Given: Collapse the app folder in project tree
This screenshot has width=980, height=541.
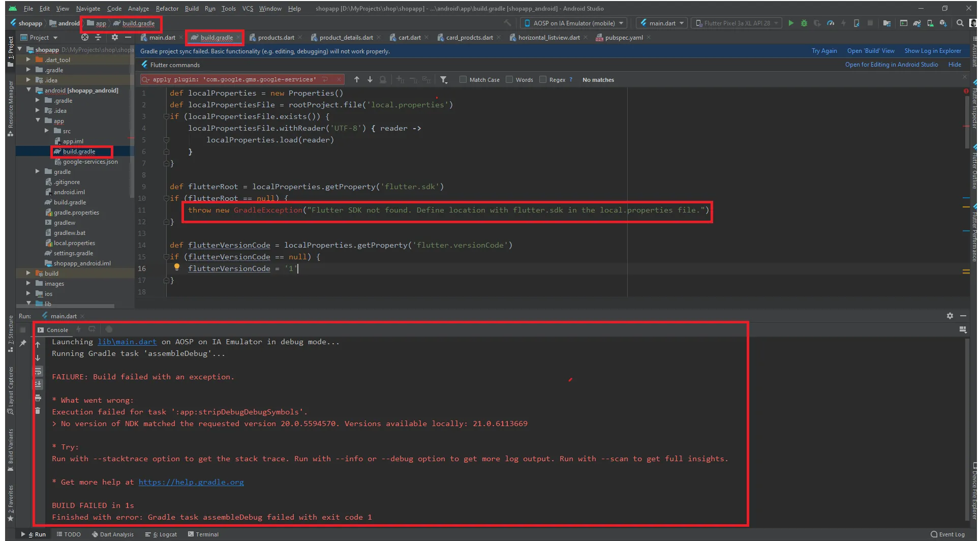Looking at the screenshot, I should click(38, 121).
